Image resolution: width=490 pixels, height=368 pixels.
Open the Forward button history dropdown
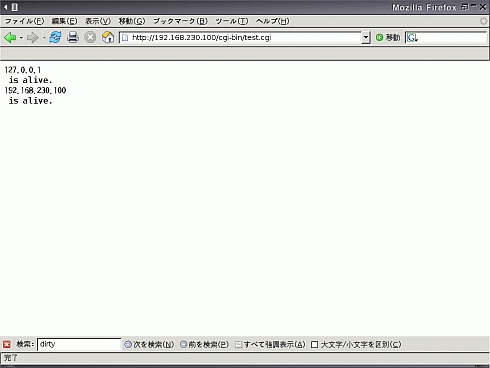pyautogui.click(x=44, y=37)
